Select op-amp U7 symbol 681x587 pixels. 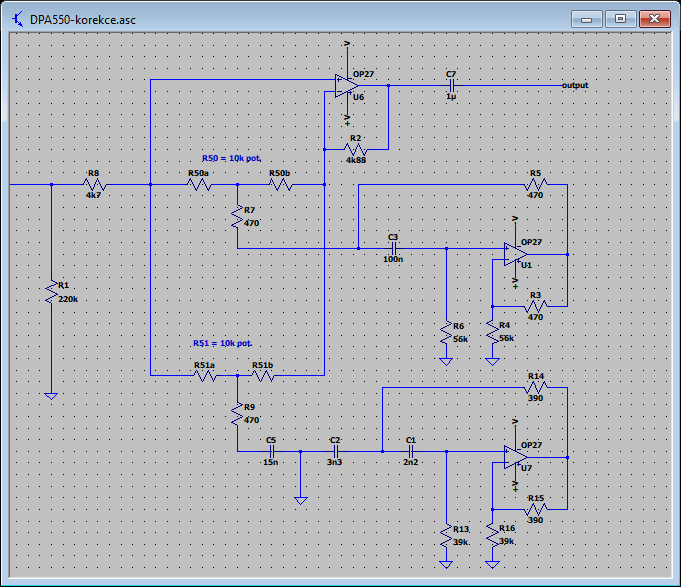pos(516,457)
